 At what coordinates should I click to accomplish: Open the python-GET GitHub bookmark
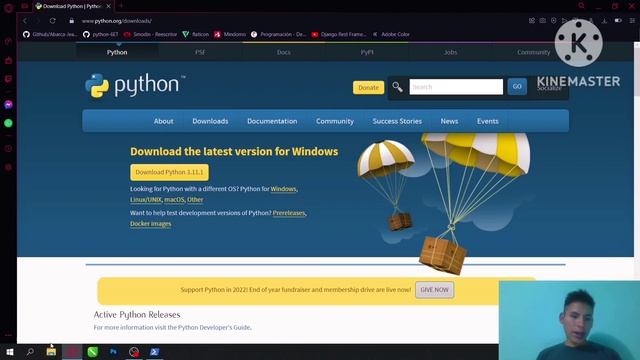tap(101, 34)
